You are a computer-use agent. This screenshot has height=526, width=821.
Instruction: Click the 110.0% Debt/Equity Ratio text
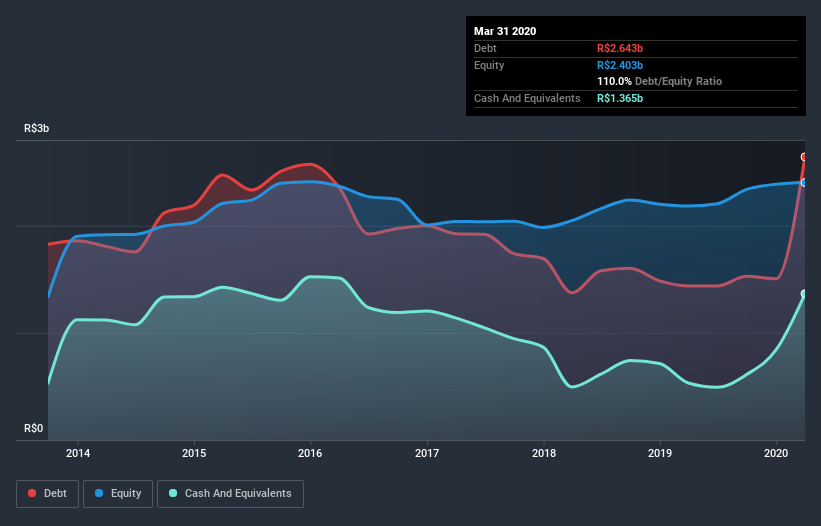pos(659,82)
